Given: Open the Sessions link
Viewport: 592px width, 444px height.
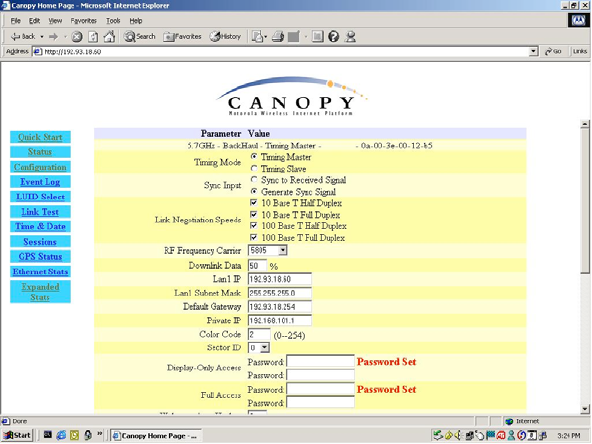Looking at the screenshot, I should tap(40, 242).
